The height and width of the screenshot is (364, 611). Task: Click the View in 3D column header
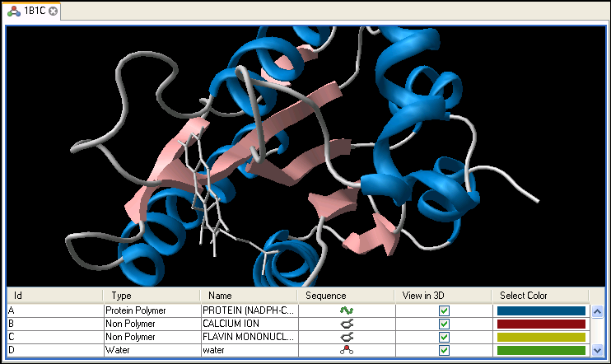click(444, 296)
